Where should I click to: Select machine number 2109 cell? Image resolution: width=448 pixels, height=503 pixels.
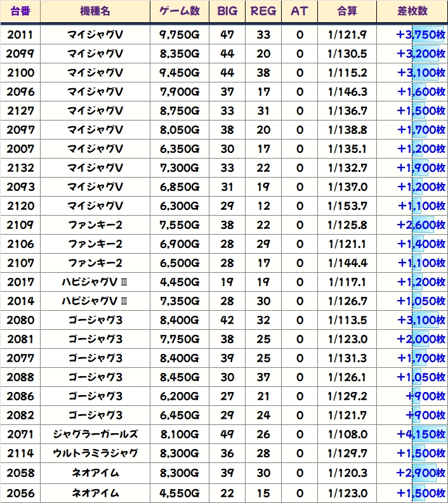coord(20,225)
